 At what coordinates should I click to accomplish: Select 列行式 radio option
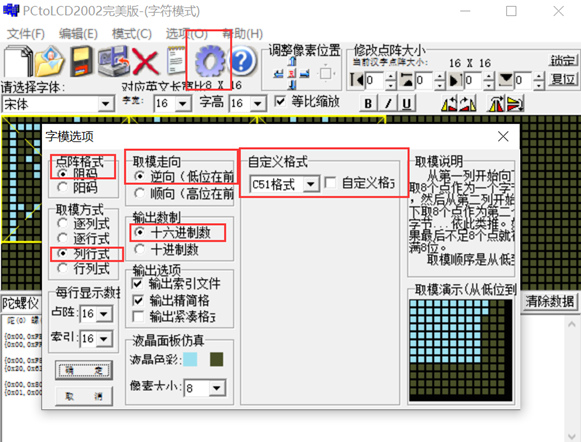[x=62, y=253]
